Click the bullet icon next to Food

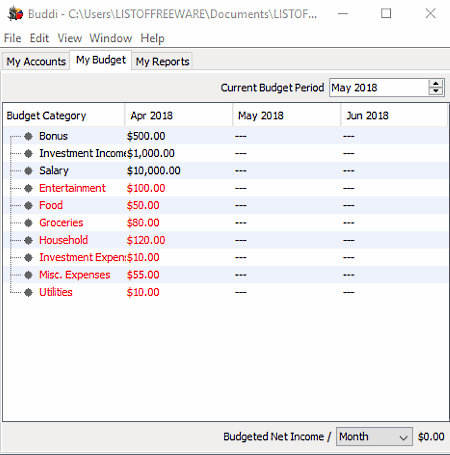[x=29, y=205]
